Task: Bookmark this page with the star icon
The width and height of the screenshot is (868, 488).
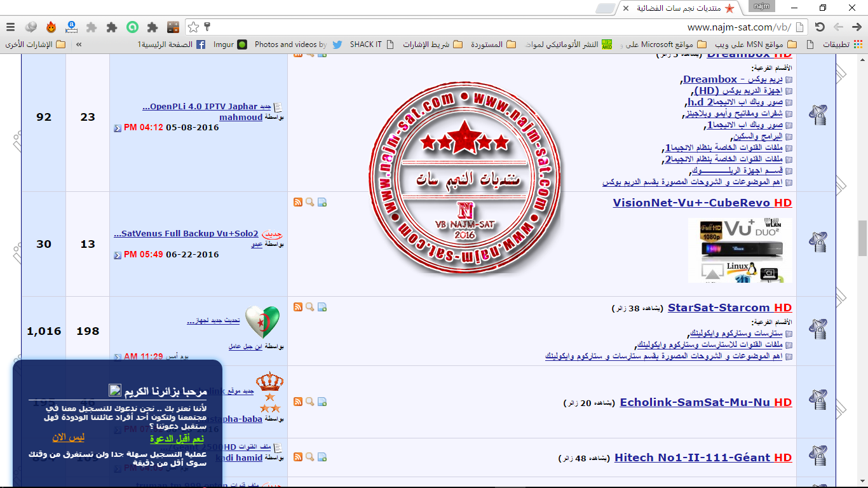Action: pyautogui.click(x=194, y=27)
